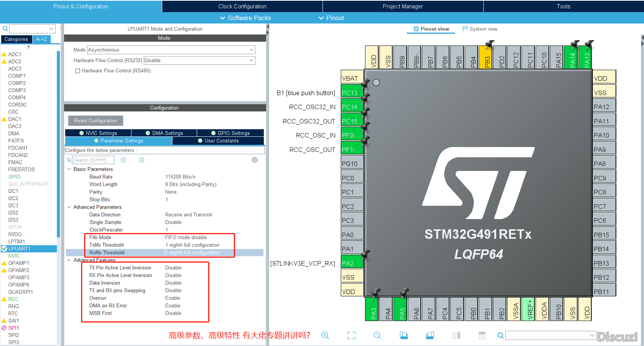Expand the Pinout menu
644x346 pixels.
[331, 18]
